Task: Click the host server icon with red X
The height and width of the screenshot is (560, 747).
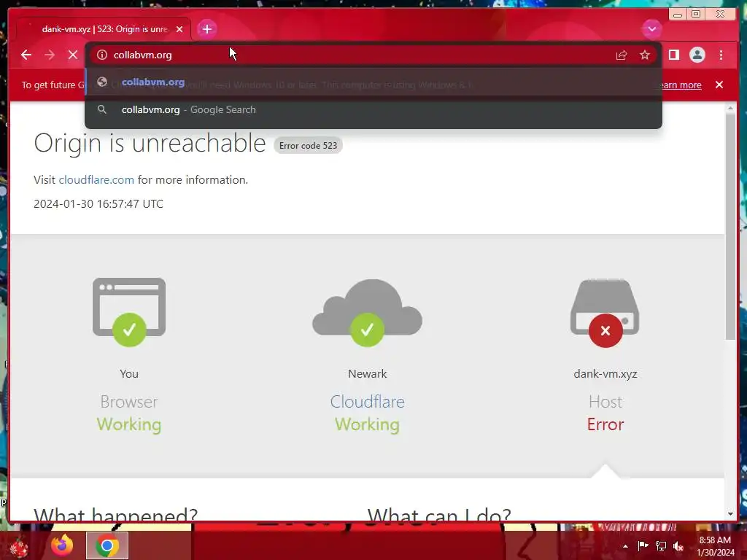Action: pos(605,313)
